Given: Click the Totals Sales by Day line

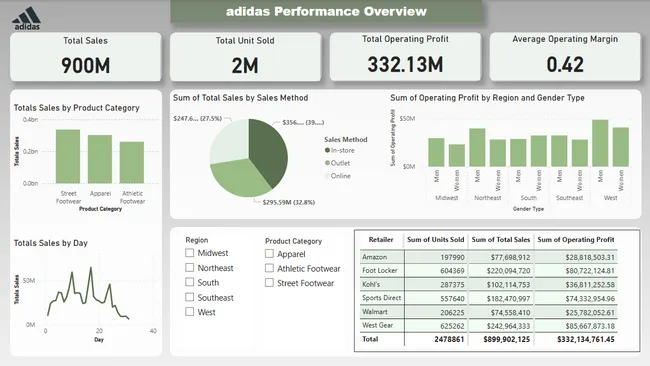Looking at the screenshot, I should (88, 293).
